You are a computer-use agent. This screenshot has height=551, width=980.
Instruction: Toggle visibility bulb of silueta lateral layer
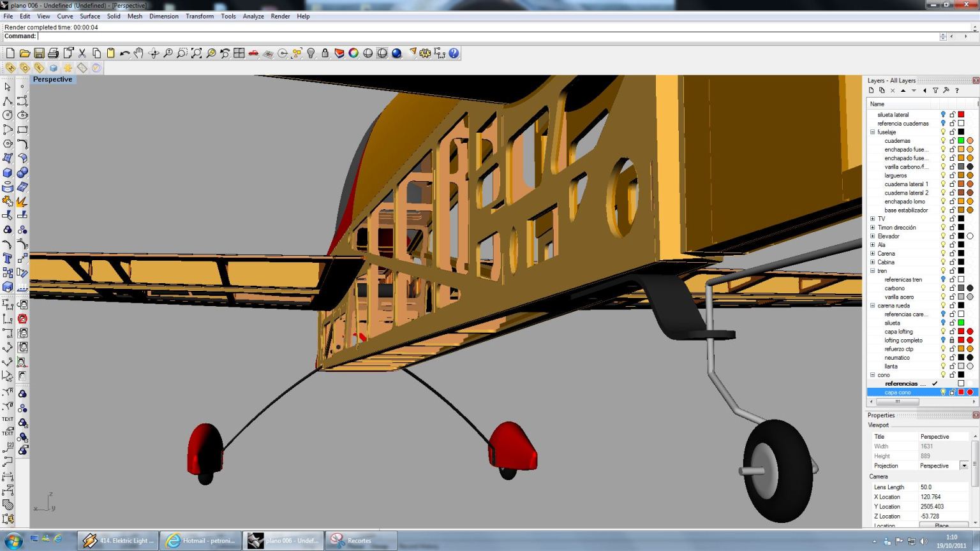[943, 115]
